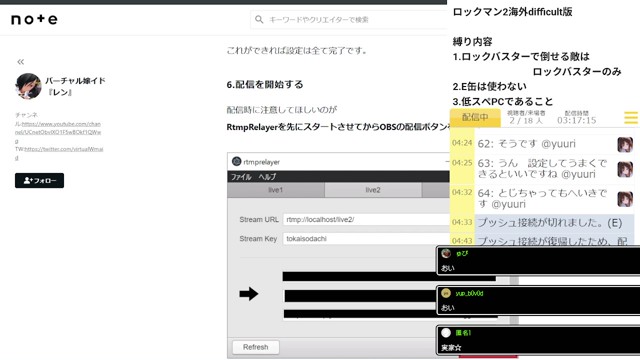640x360 pixels.
Task: Collapse sidebar with double chevron icon
Action: (20, 62)
